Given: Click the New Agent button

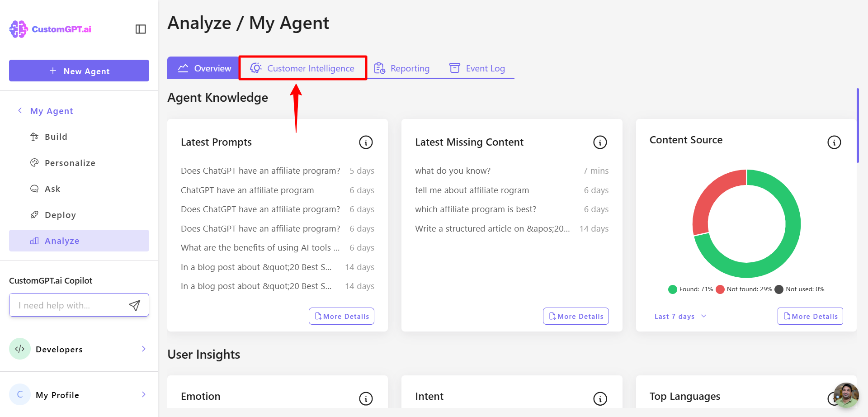Looking at the screenshot, I should (79, 71).
